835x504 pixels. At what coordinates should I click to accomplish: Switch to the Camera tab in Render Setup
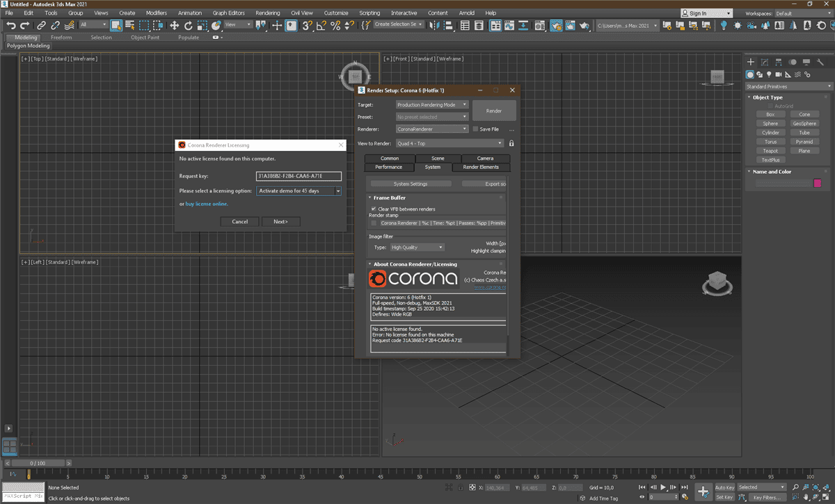click(485, 158)
